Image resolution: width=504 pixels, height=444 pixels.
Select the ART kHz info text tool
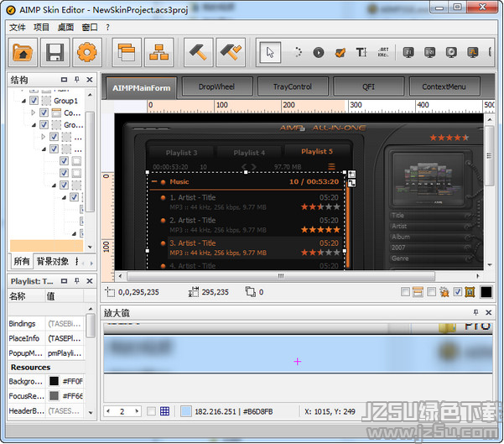point(383,52)
